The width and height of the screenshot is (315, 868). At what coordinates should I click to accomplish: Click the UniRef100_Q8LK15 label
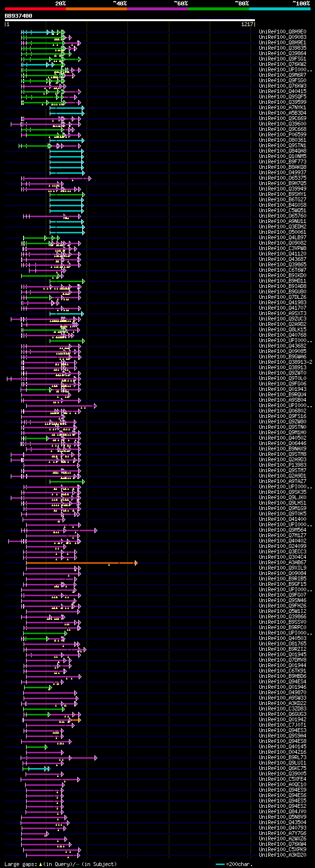(x=283, y=330)
